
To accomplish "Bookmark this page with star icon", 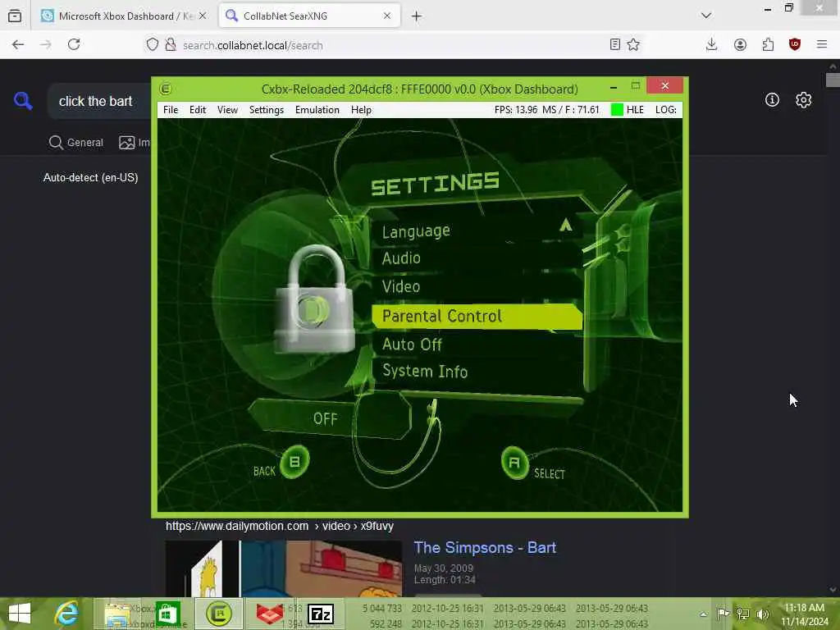I will pos(633,44).
